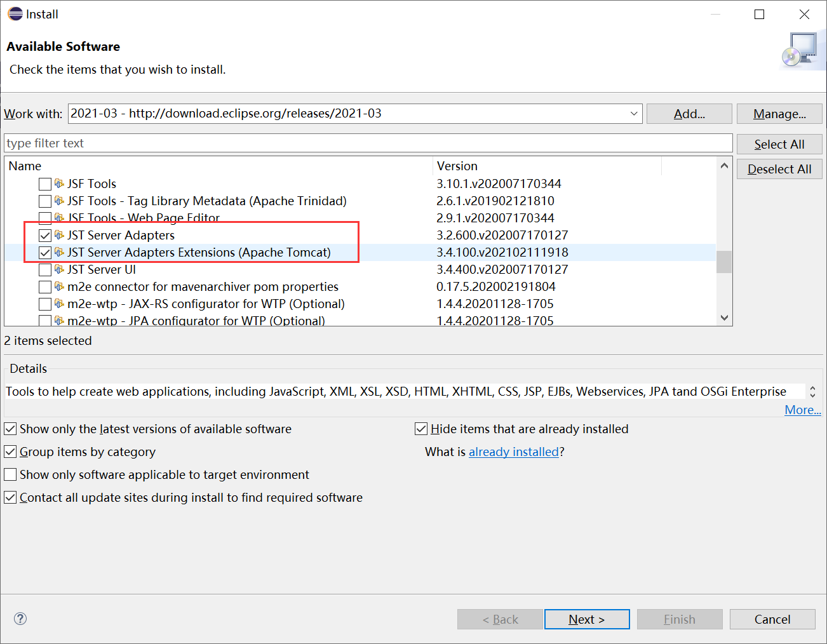Uncheck JST Server Adapters Extensions checkbox
Screen dimensions: 827x644
pos(45,253)
